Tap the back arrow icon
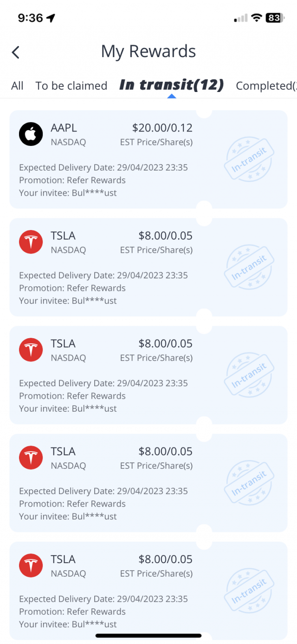 click(16, 52)
